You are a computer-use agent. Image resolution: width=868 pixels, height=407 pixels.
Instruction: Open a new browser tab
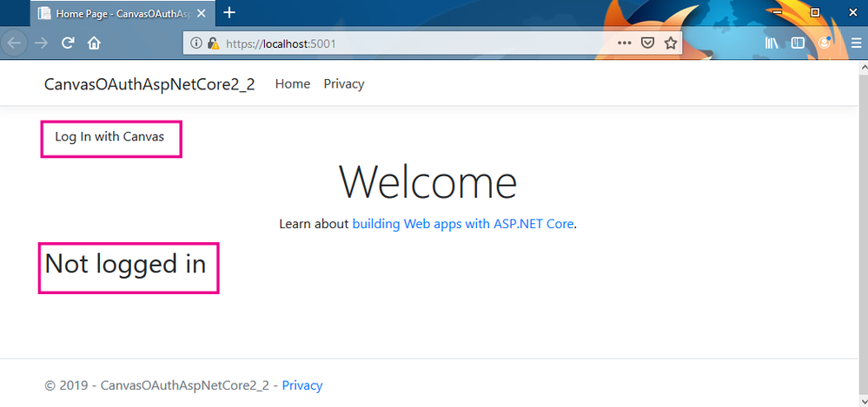(x=229, y=13)
